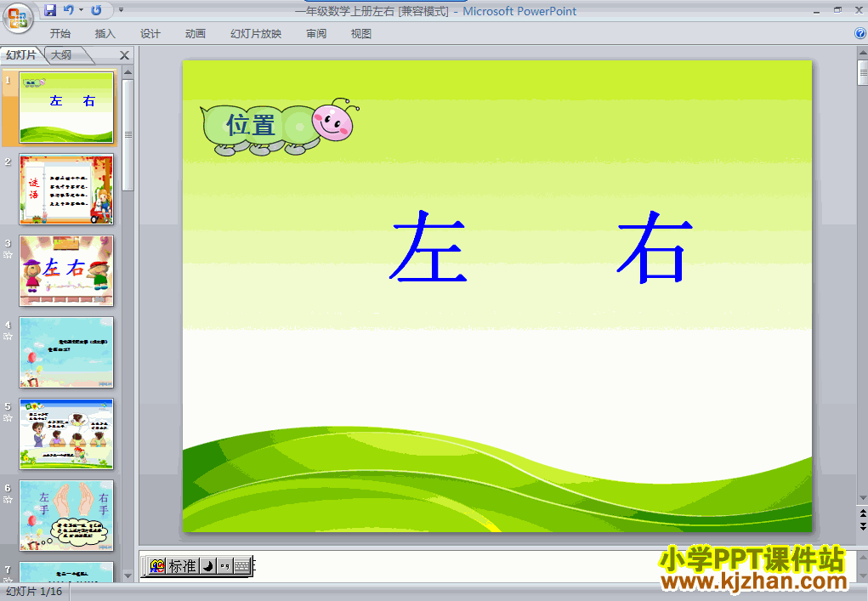Screen dimensions: 868x601
Task: Close the slides/outline pane
Action: pyautogui.click(x=125, y=55)
